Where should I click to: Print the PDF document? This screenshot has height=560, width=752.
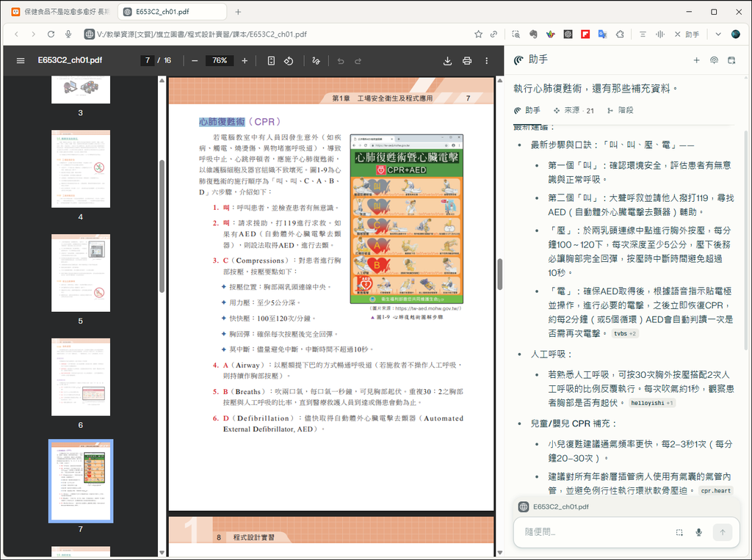coord(466,61)
